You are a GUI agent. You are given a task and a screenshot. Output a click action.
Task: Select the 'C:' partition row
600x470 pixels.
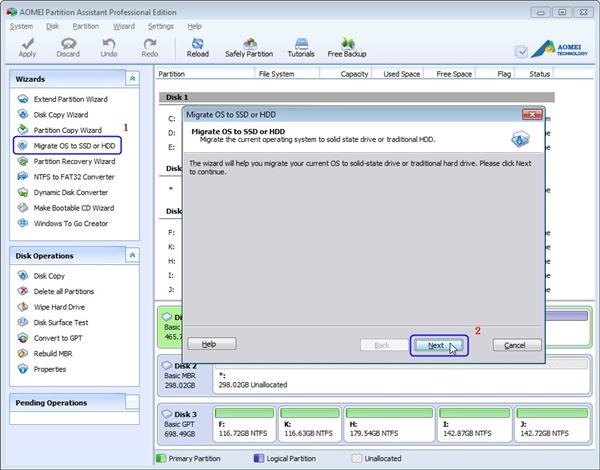coord(172,119)
